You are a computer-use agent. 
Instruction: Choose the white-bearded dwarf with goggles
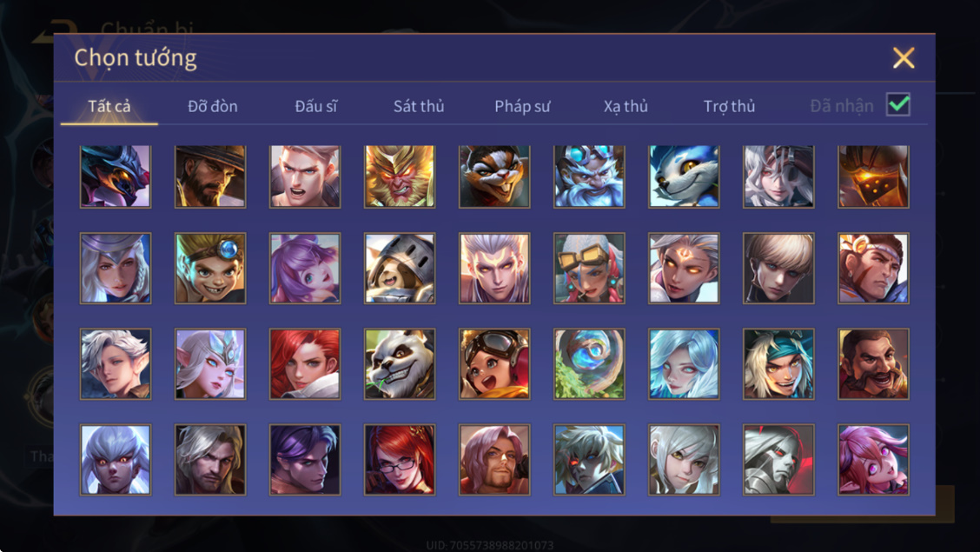point(589,176)
